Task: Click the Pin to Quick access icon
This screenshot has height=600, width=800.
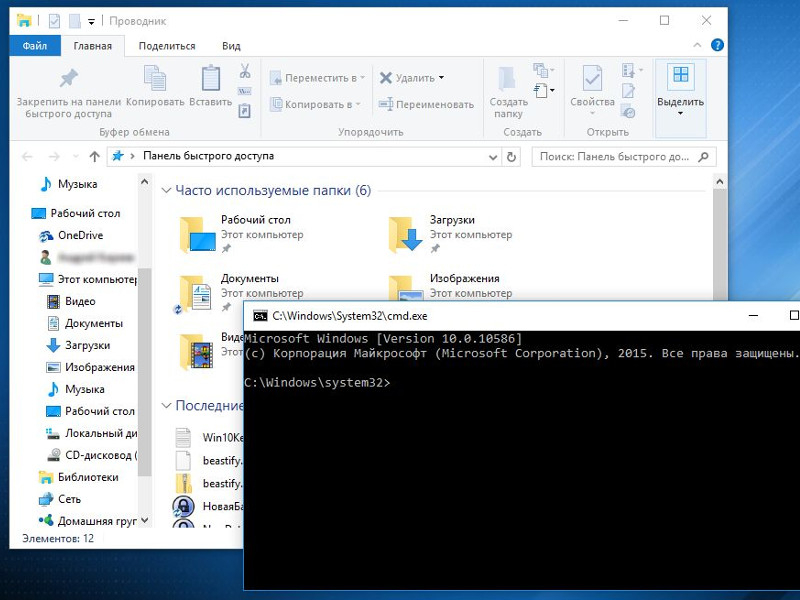Action: [x=68, y=78]
